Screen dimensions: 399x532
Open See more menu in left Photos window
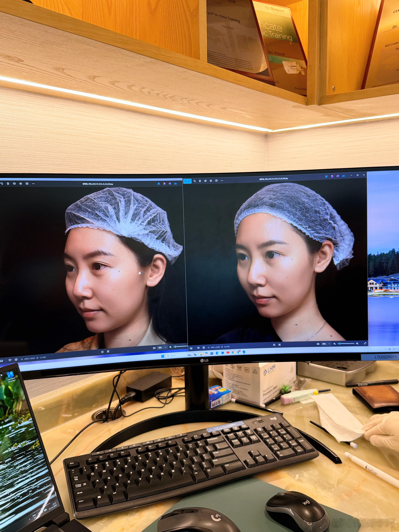pyautogui.click(x=33, y=184)
